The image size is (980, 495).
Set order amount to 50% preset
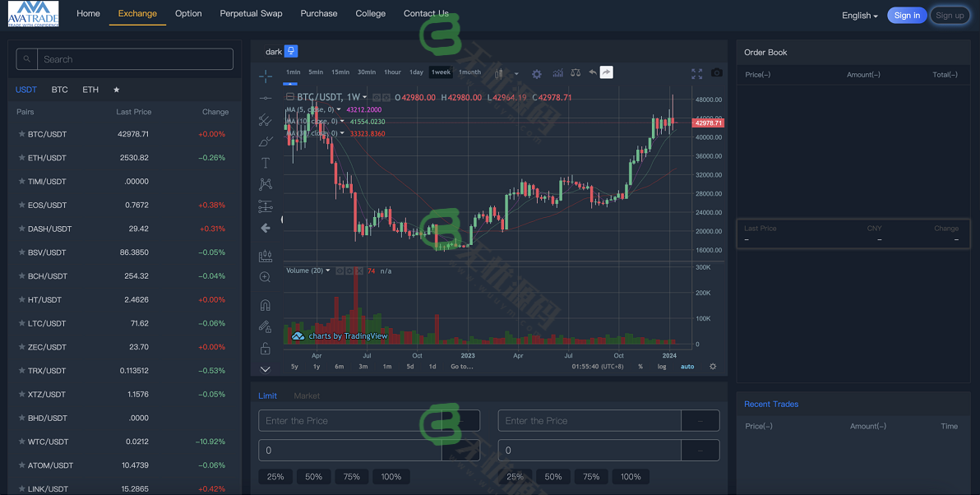pyautogui.click(x=313, y=476)
